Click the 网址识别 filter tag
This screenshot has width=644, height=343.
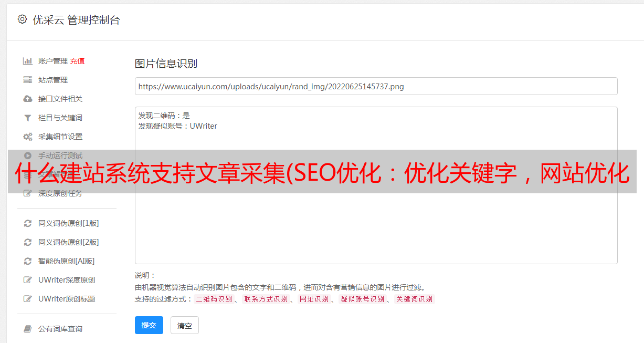[x=314, y=299]
